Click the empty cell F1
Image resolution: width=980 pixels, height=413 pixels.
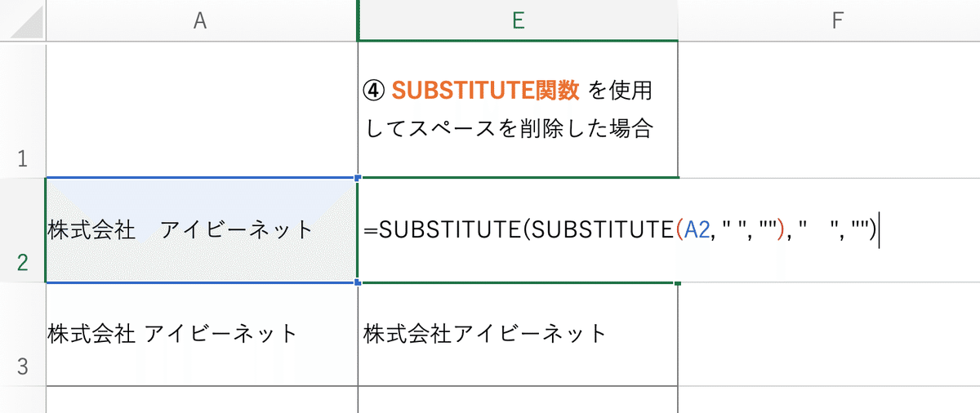[829, 109]
